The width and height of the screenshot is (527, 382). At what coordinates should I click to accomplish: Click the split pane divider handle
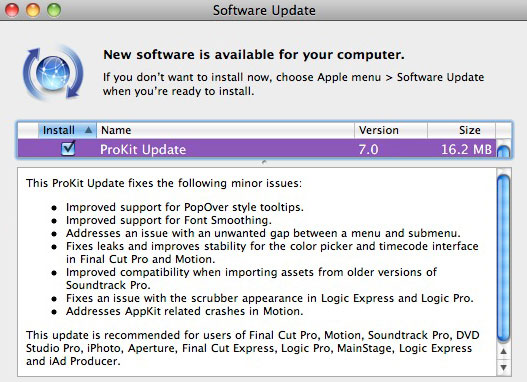(x=264, y=163)
